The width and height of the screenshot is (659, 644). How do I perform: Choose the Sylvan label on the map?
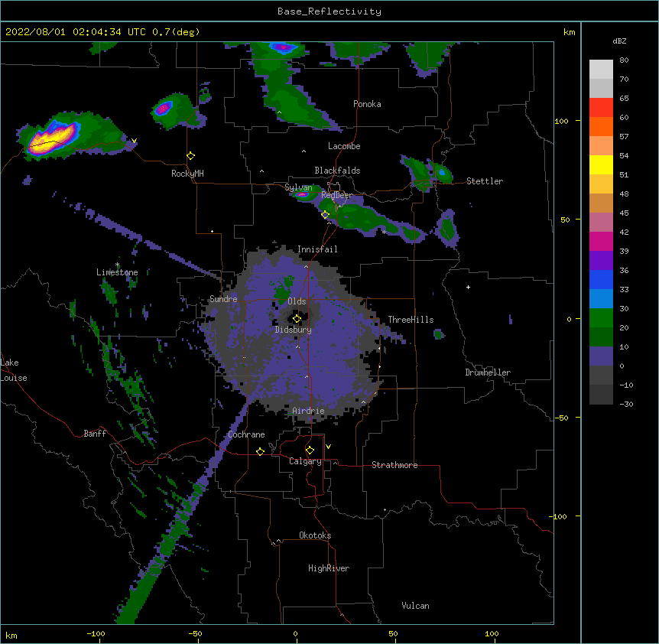point(298,187)
